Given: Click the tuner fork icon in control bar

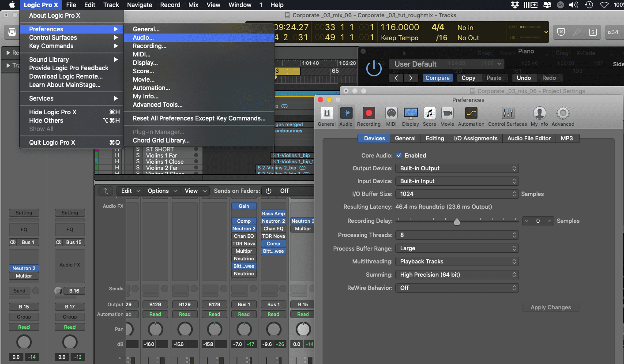Looking at the screenshot, I should pyautogui.click(x=577, y=32).
